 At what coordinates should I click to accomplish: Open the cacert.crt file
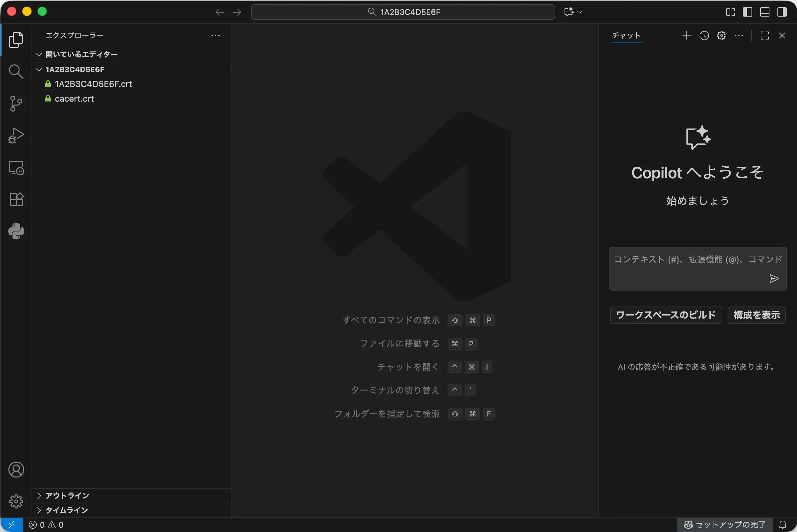pos(74,99)
